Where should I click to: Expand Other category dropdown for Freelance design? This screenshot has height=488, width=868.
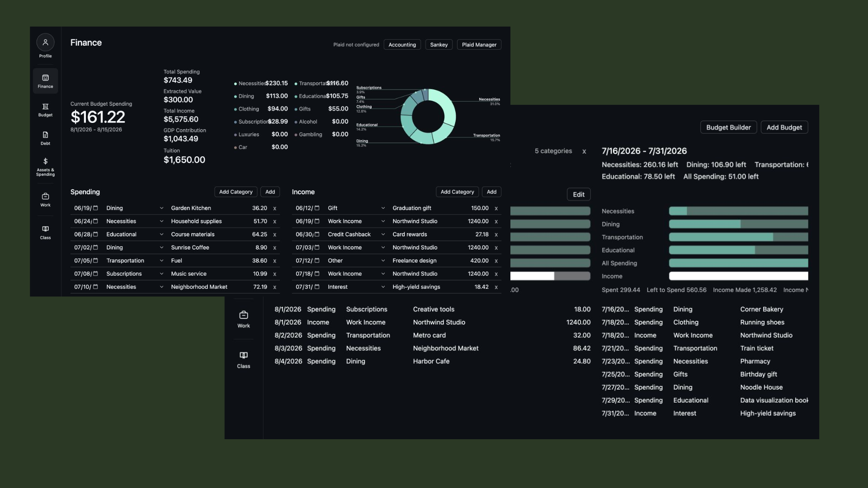click(x=383, y=260)
